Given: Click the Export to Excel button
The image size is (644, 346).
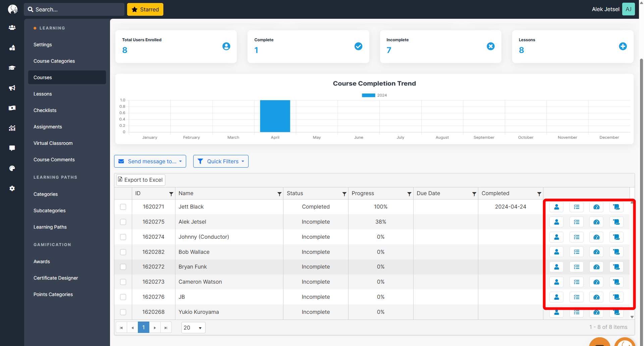Looking at the screenshot, I should click(141, 180).
